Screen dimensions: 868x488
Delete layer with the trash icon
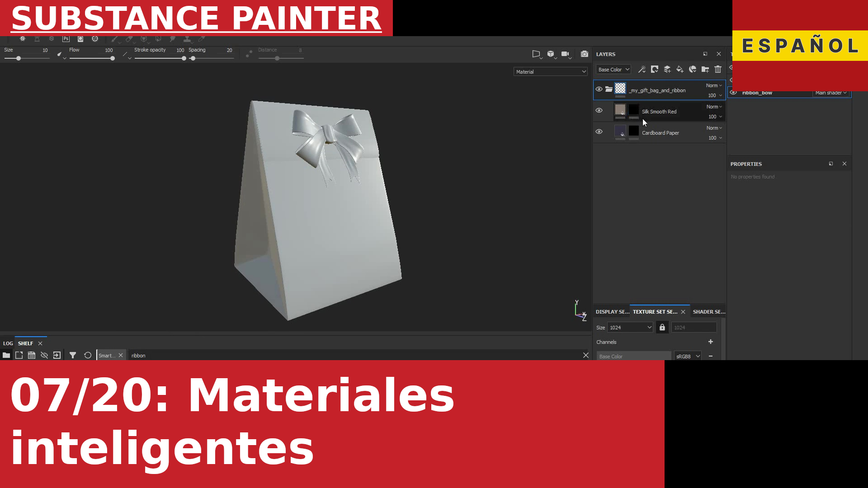tap(718, 69)
